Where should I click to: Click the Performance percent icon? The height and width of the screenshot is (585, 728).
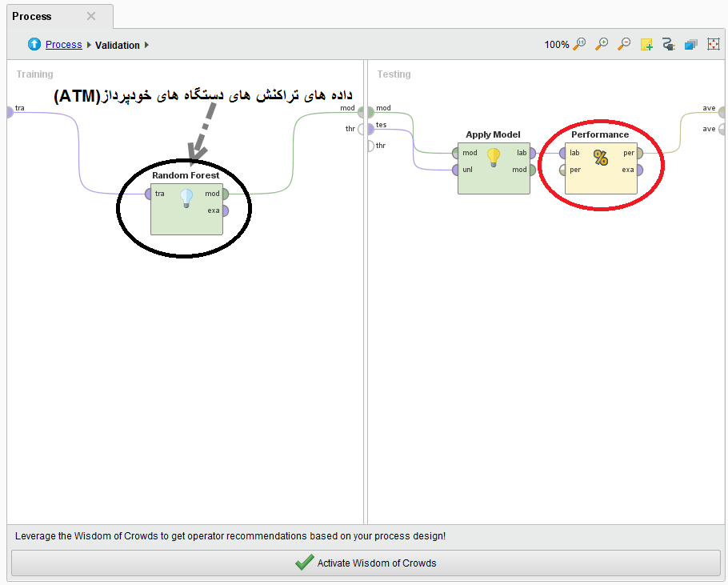601,158
